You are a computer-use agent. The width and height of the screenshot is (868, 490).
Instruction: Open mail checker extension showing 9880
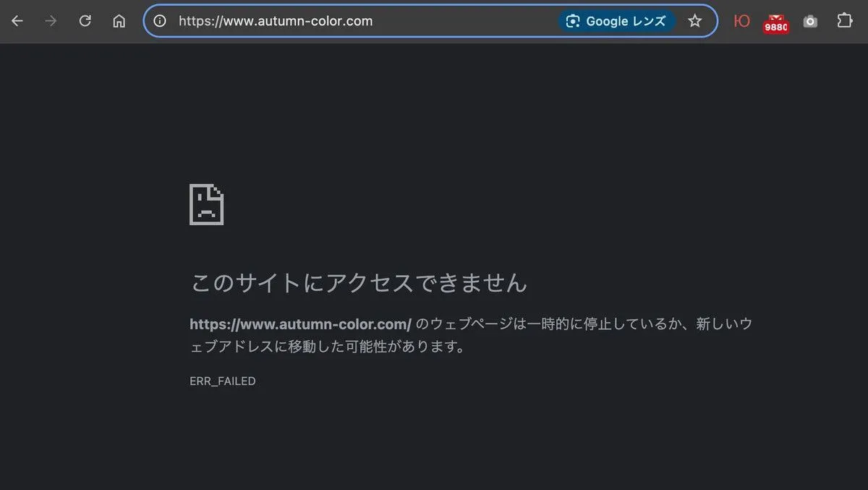coord(776,24)
